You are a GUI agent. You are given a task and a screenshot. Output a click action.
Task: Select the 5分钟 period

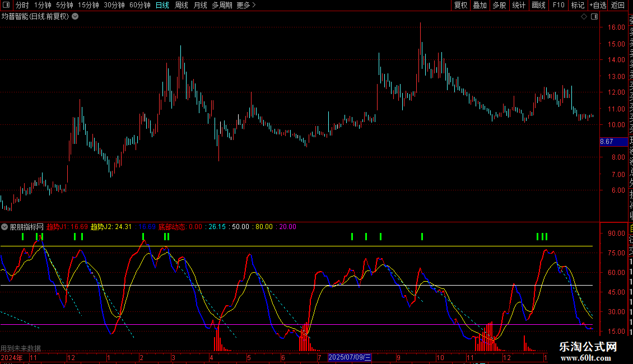click(x=64, y=5)
